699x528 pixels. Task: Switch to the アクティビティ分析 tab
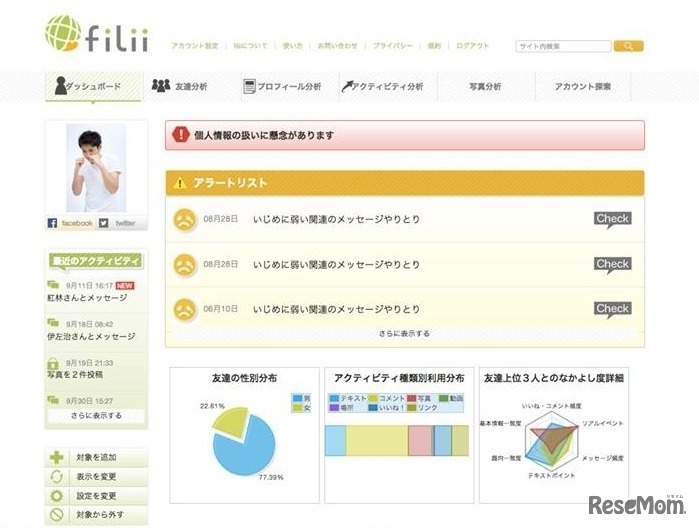387,86
